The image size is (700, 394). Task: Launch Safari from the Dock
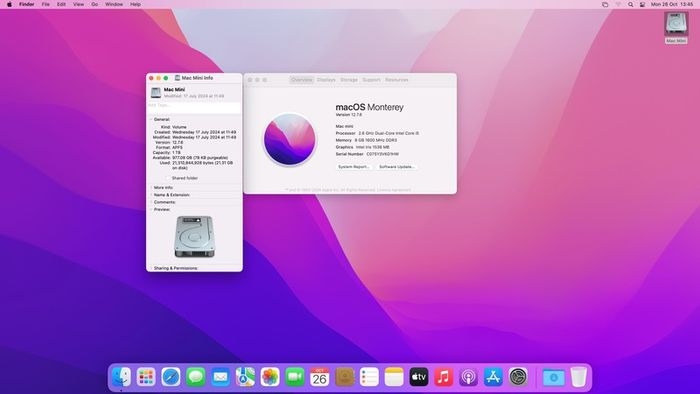(x=171, y=377)
